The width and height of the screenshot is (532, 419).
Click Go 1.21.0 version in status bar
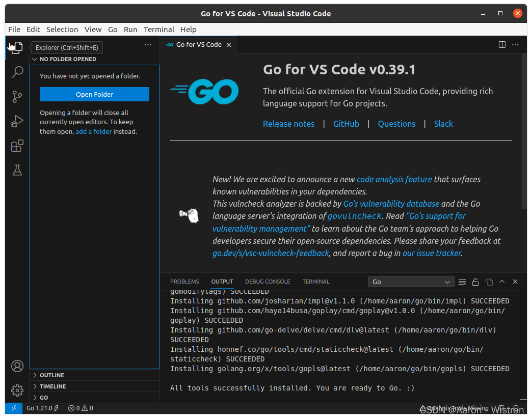(42, 408)
